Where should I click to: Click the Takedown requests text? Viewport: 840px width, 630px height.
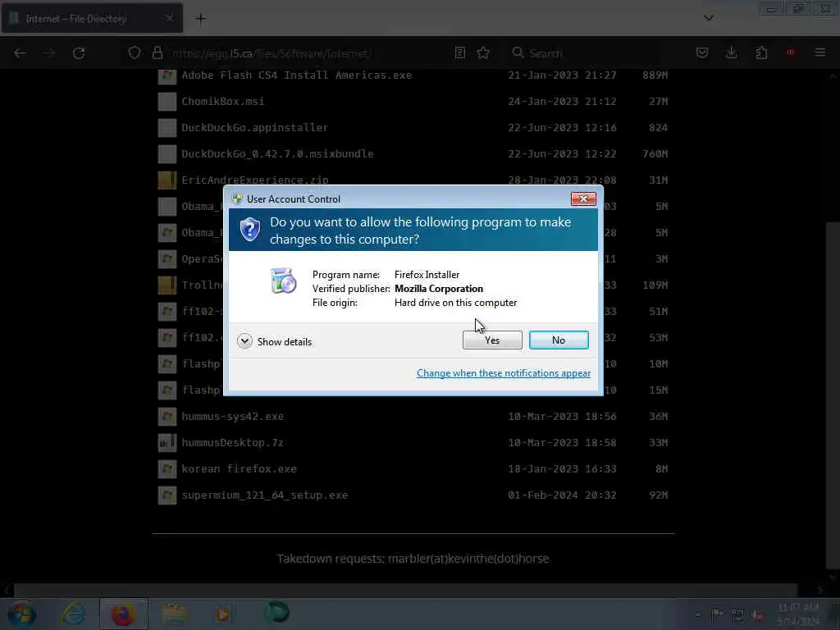point(413,559)
